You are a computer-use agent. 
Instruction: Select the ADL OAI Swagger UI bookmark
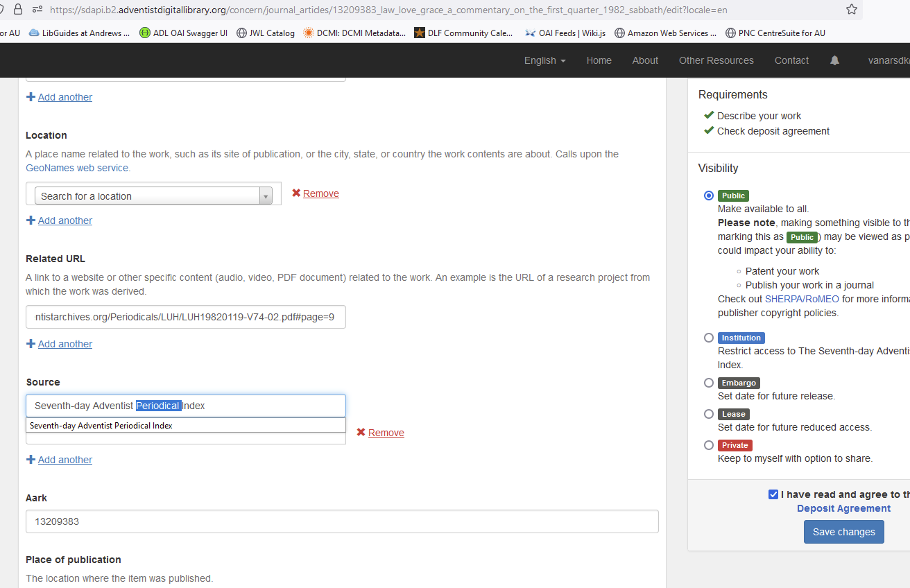pyautogui.click(x=182, y=33)
